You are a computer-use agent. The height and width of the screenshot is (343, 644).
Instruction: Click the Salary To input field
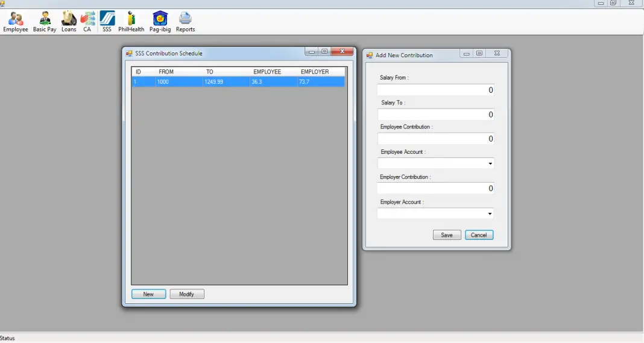coord(435,115)
